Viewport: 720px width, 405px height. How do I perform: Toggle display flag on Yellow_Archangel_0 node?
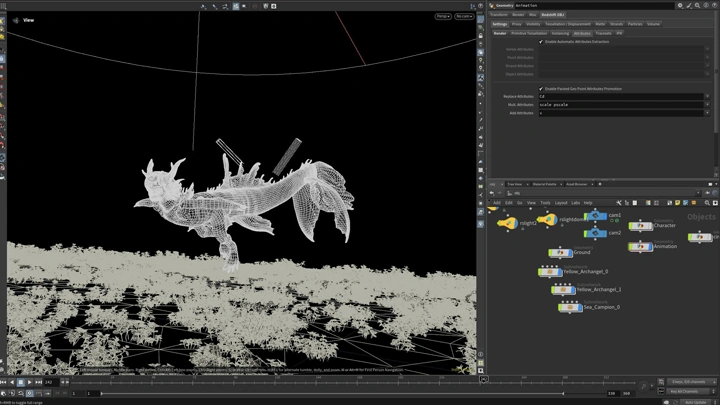pyautogui.click(x=560, y=272)
